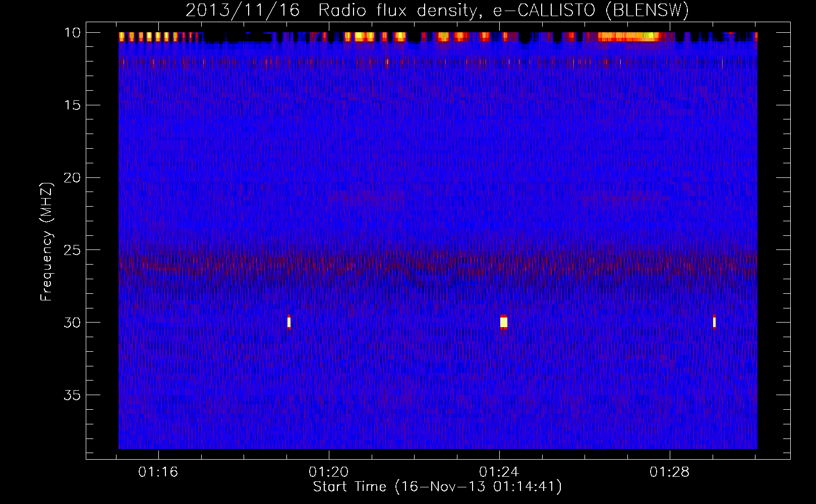The image size is (816, 504).
Task: Click the date "2013/11/16" in the title
Action: [244, 10]
